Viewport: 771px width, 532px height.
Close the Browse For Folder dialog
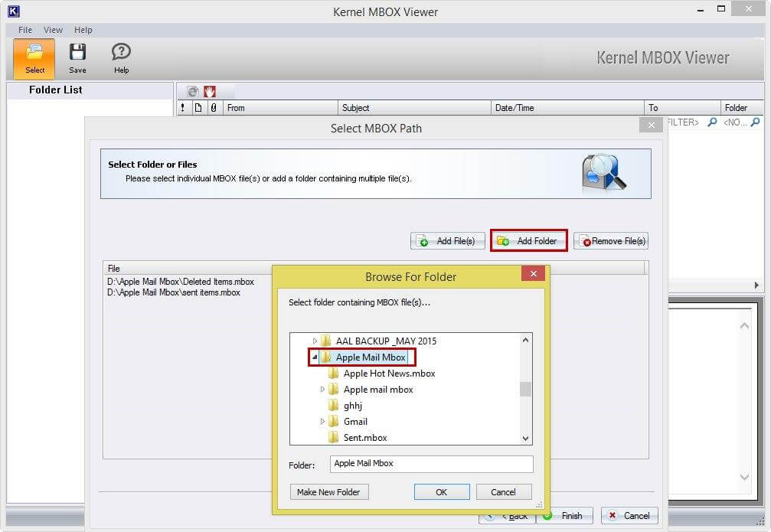coord(533,274)
